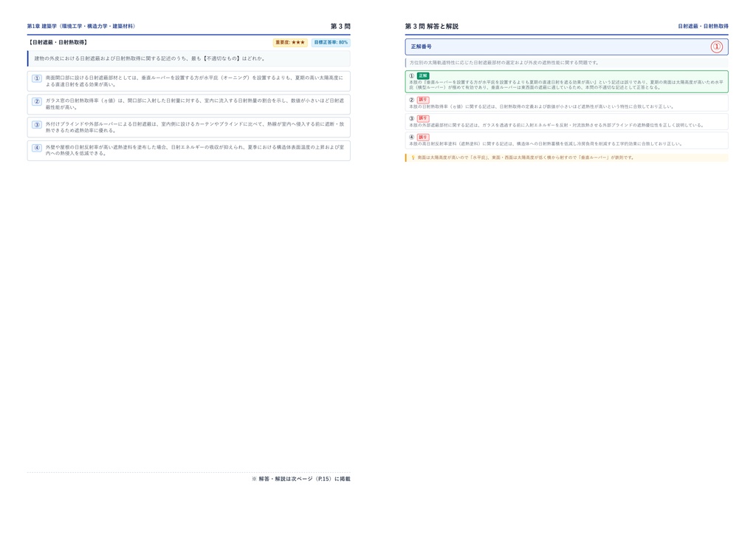Click the lightbulb icon in the yellow tip
756x535 pixels.
click(413, 157)
